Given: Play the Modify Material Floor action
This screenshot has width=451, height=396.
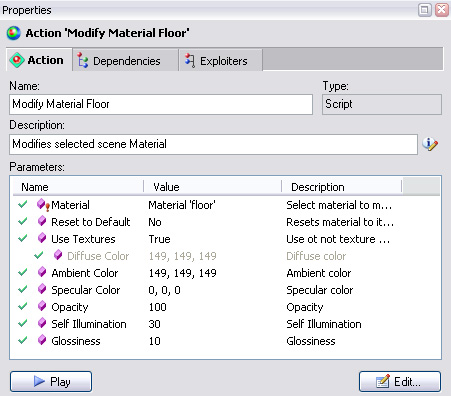Looking at the screenshot, I should point(51,381).
